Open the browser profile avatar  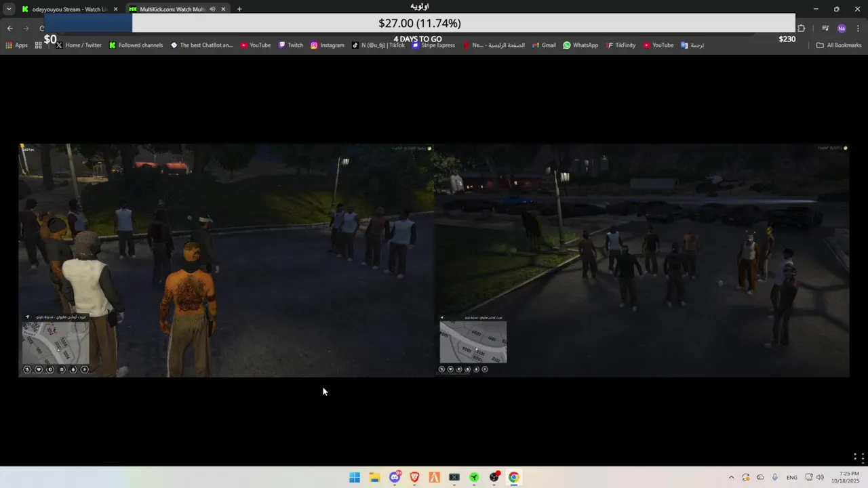(x=842, y=28)
